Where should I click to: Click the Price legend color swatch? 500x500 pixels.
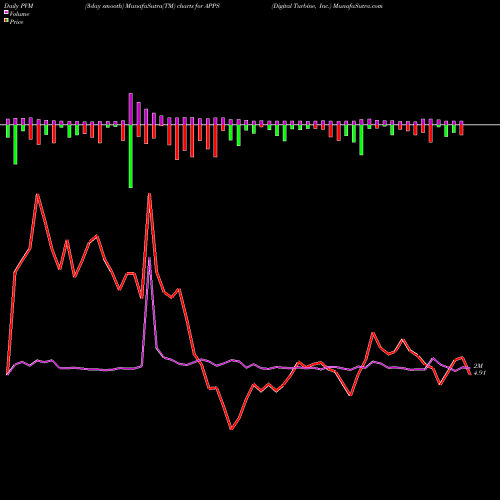(6, 21)
